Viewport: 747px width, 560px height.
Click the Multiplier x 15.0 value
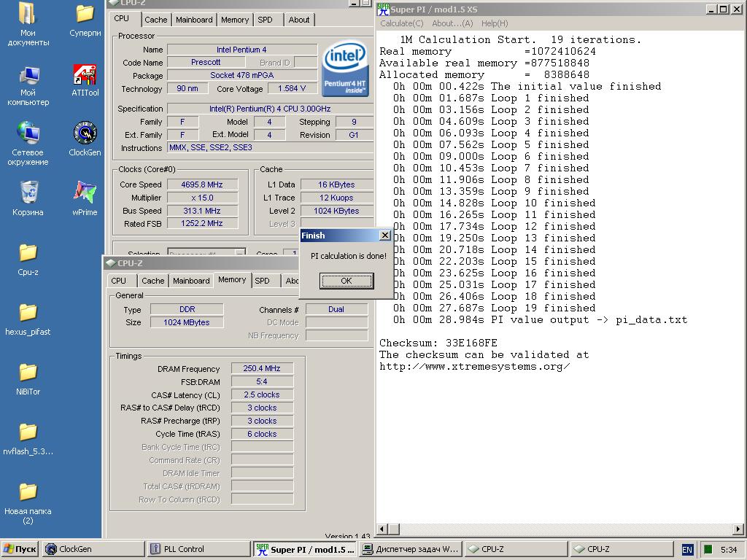coord(202,198)
